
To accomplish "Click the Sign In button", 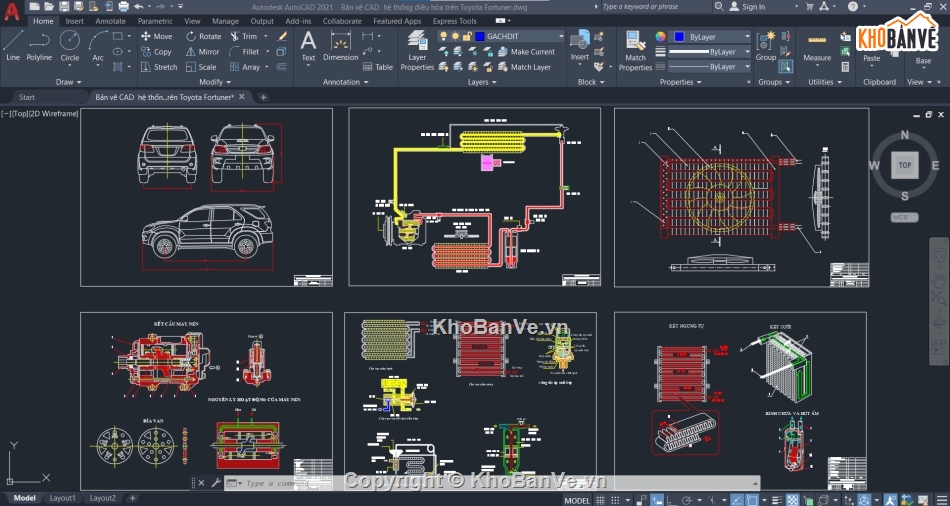I will point(747,7).
